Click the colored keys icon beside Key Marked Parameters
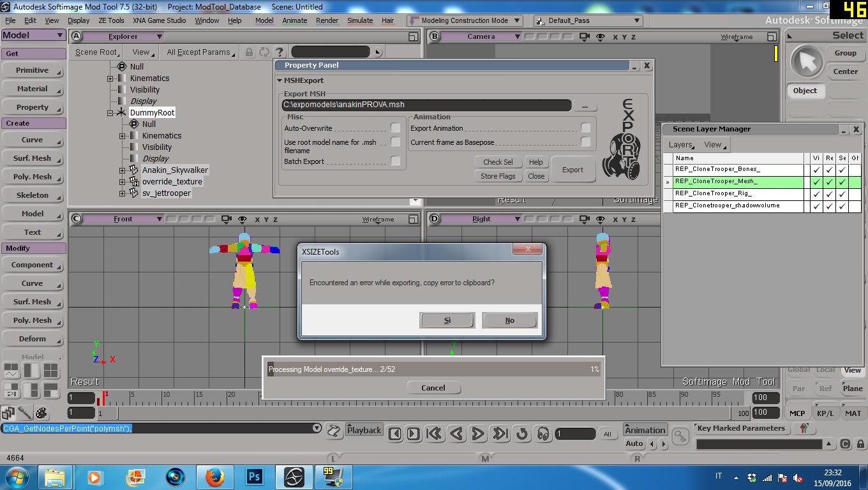868x490 pixels. (804, 428)
